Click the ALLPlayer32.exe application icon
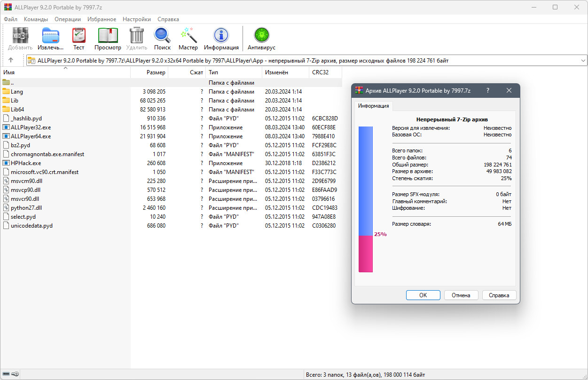The image size is (588, 380). click(6, 127)
